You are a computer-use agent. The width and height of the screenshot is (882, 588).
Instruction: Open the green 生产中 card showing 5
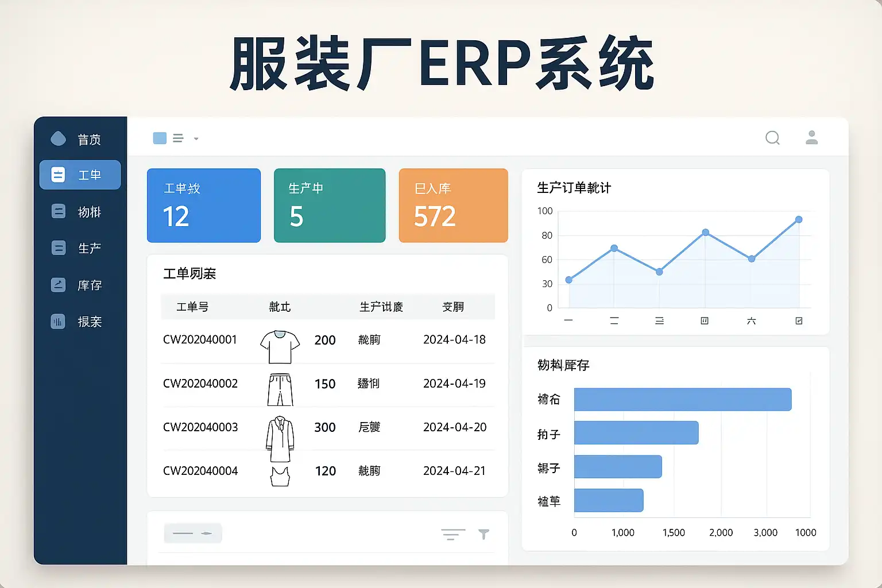330,206
